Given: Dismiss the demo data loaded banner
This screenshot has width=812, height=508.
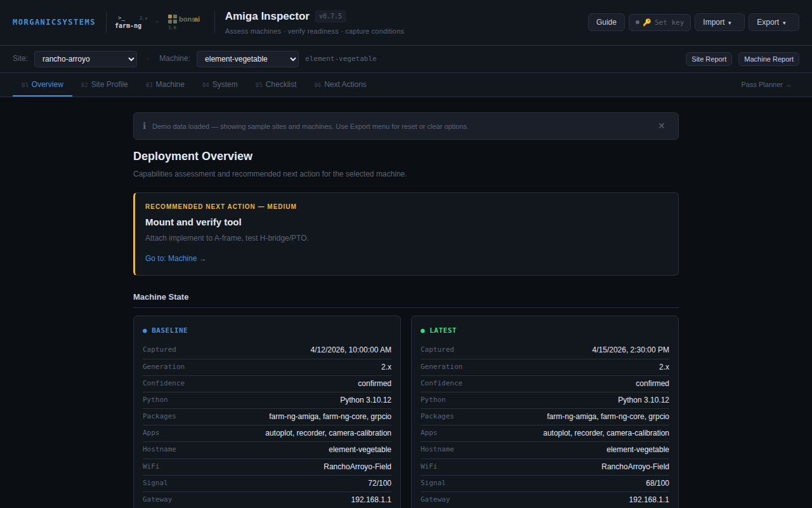Looking at the screenshot, I should tap(662, 126).
